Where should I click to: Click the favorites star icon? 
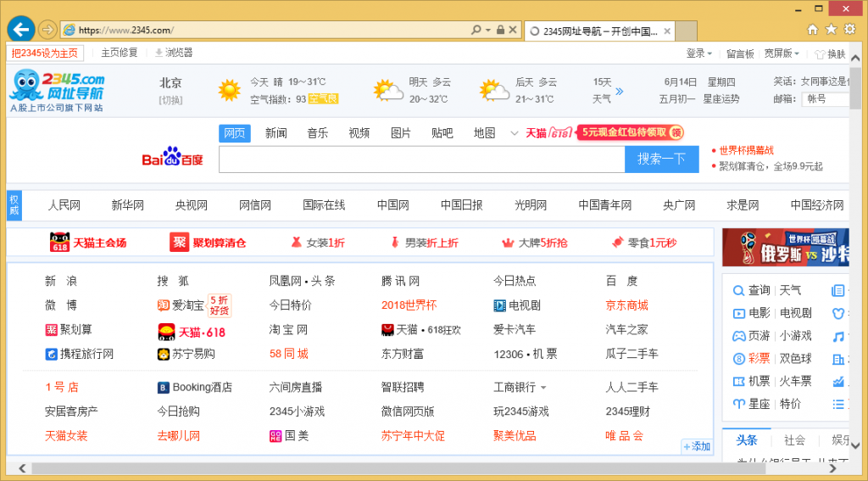click(831, 29)
